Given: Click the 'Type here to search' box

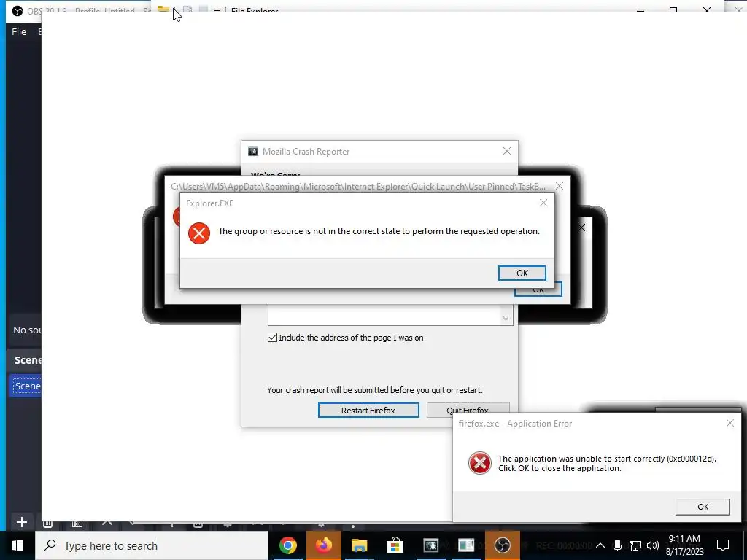Looking at the screenshot, I should [x=152, y=545].
